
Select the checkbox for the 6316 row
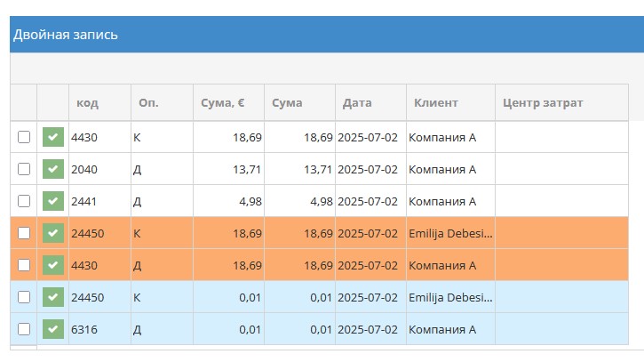24,329
